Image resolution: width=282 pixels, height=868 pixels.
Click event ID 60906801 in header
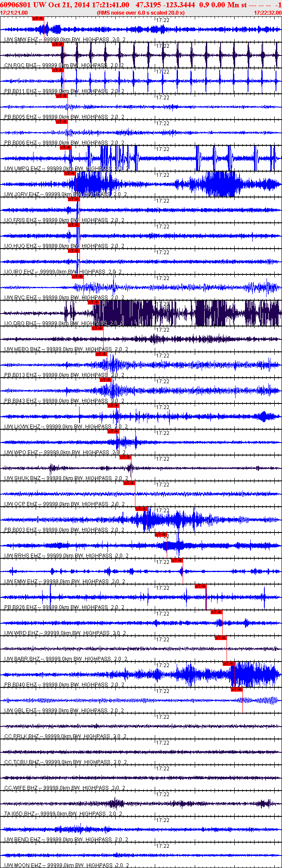pos(16,4)
